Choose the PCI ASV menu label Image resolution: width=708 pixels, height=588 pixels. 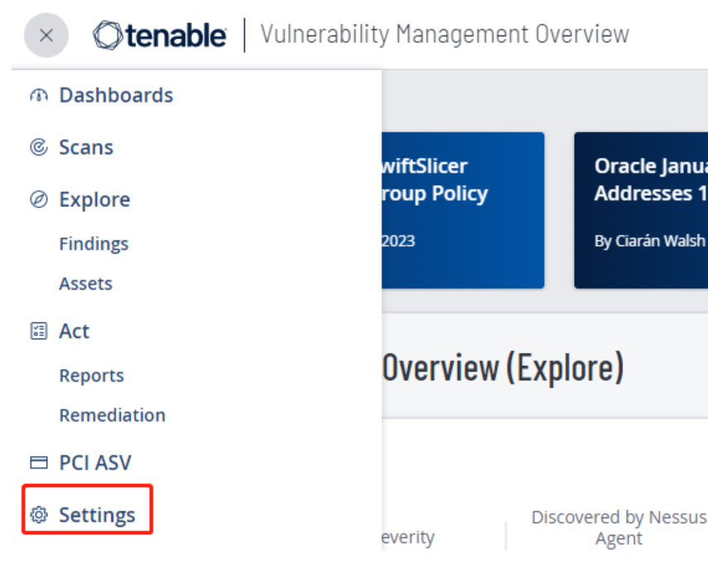tap(95, 463)
